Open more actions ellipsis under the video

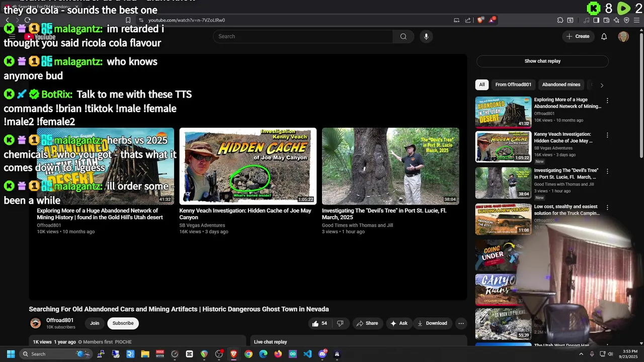[461, 323]
